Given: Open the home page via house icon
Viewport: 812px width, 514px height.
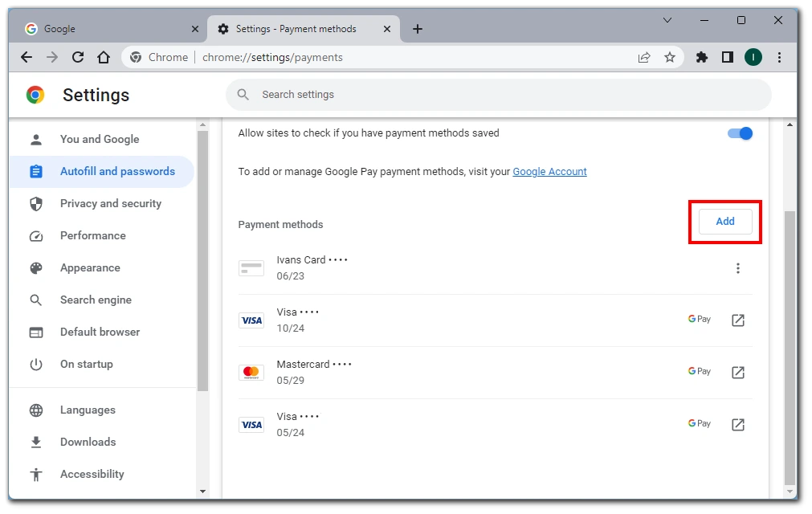Looking at the screenshot, I should pos(104,58).
